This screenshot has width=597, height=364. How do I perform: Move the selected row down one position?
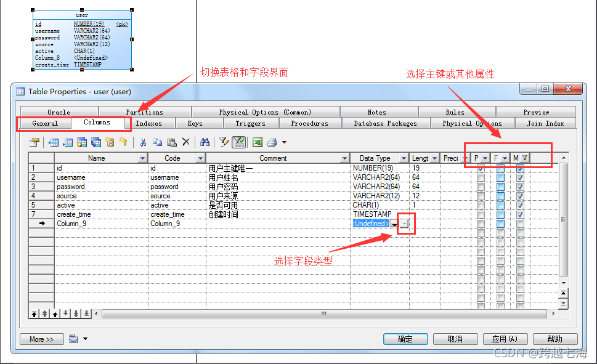65,313
